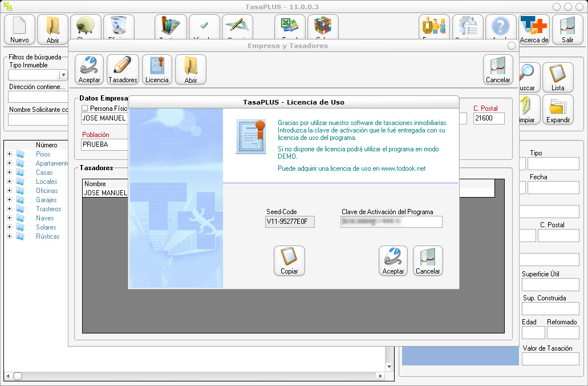
Task: Open the Acerca de info icon
Action: pos(534,29)
